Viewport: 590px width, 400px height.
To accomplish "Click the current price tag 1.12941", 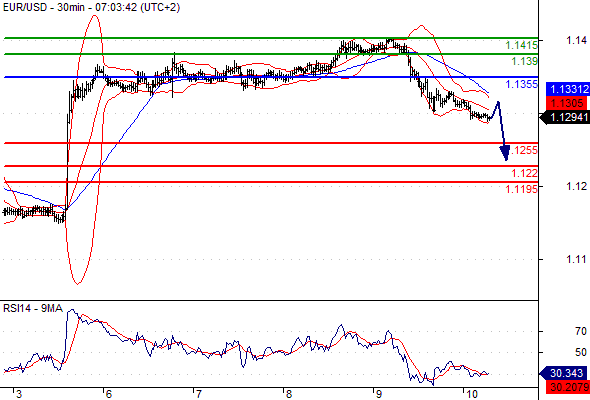I will pyautogui.click(x=565, y=117).
